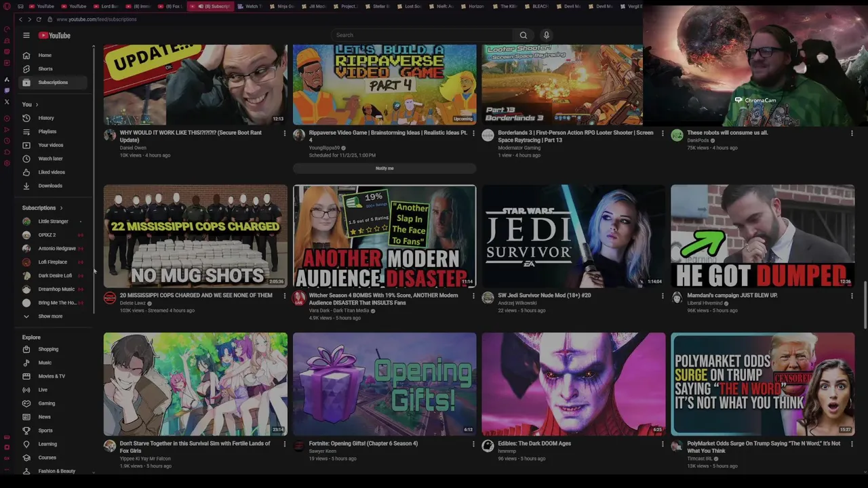This screenshot has height=488, width=868.
Task: Open Live under Explore
Action: click(x=54, y=390)
